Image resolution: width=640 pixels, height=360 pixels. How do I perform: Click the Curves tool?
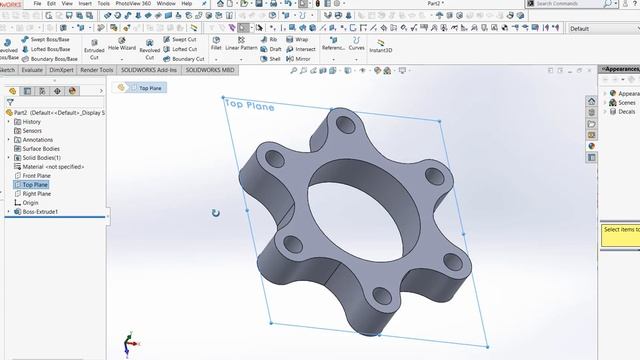356,44
